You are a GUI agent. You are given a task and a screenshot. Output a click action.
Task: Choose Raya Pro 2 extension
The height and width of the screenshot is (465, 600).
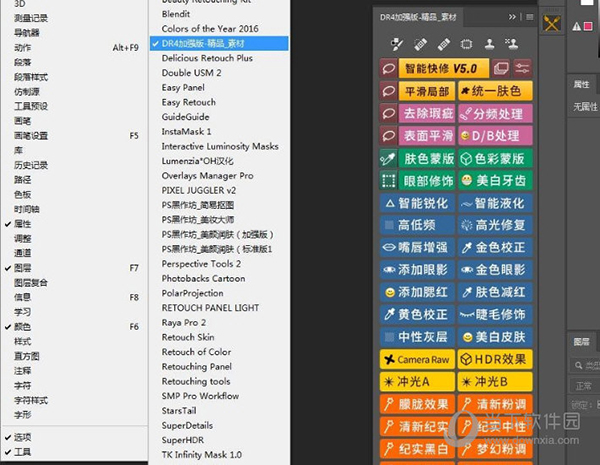(x=219, y=323)
